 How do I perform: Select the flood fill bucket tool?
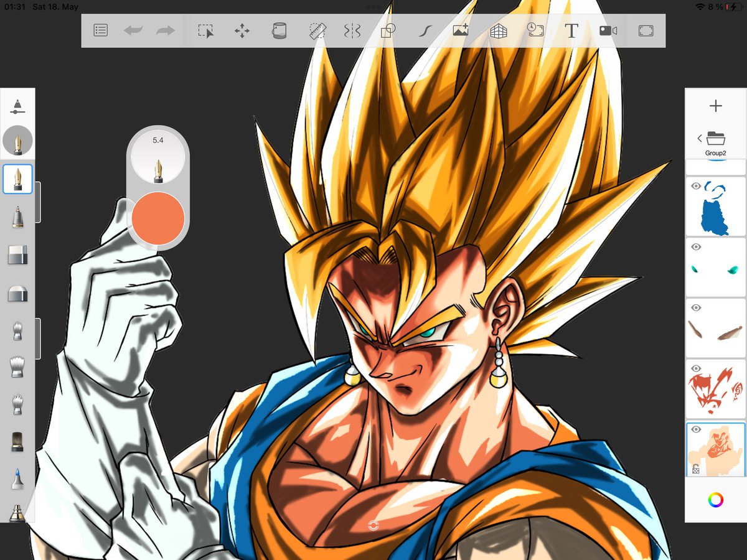pos(280,30)
